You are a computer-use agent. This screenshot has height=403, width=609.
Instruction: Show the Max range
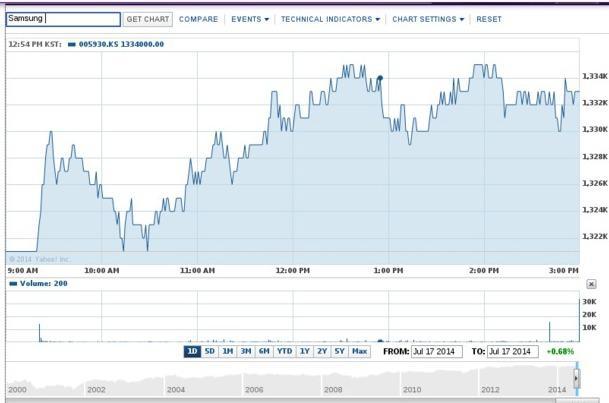360,351
